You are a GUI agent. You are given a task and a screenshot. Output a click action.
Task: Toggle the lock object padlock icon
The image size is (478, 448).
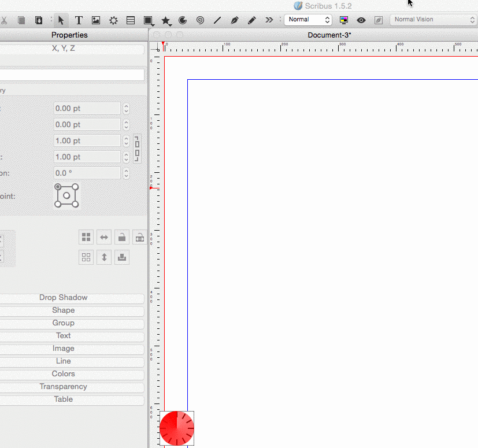(x=121, y=237)
